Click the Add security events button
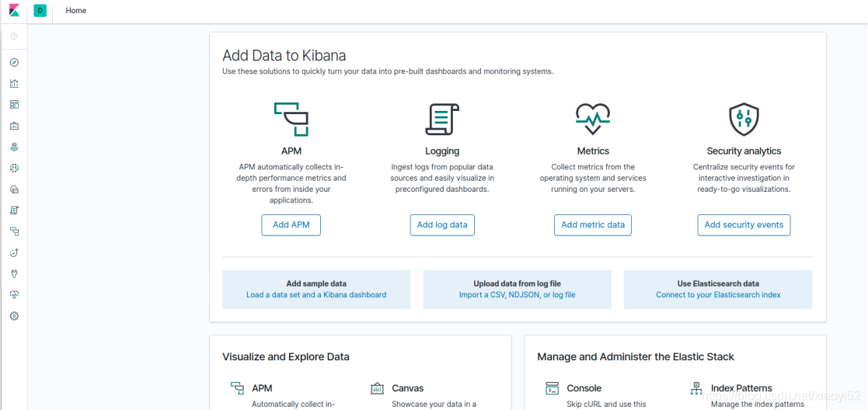 click(744, 225)
